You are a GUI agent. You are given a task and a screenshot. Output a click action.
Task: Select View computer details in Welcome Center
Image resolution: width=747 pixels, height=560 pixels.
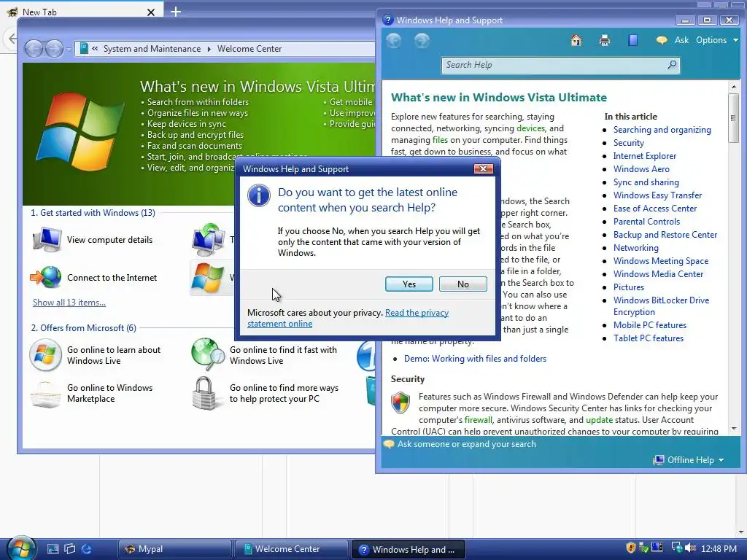[x=93, y=239]
